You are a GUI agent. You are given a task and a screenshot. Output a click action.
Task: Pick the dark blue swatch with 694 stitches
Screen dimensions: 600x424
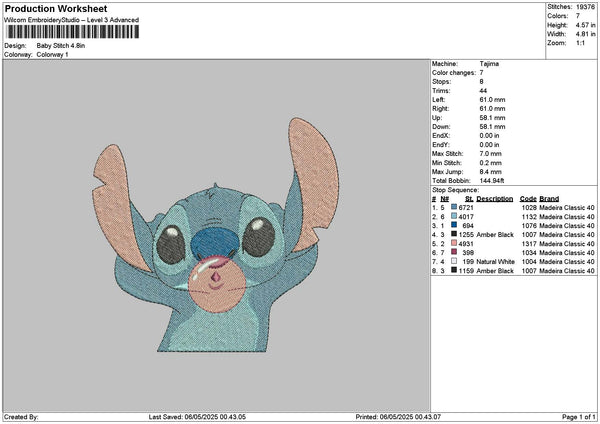[x=455, y=224]
